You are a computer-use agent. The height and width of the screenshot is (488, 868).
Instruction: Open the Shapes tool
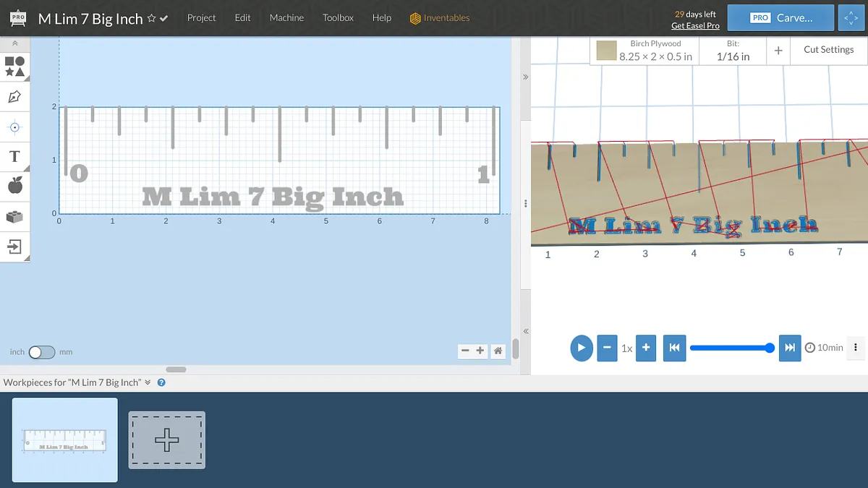pos(14,67)
